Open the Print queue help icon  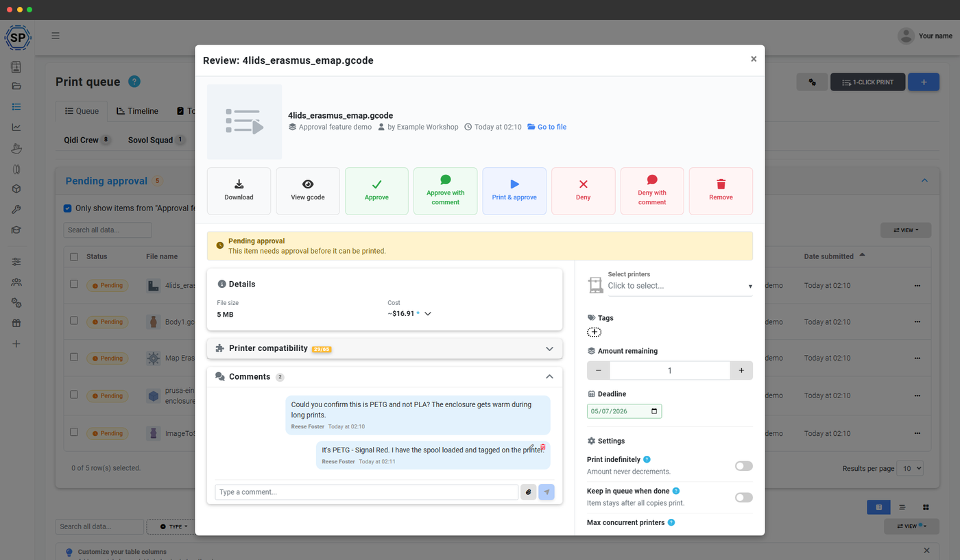[x=134, y=82]
